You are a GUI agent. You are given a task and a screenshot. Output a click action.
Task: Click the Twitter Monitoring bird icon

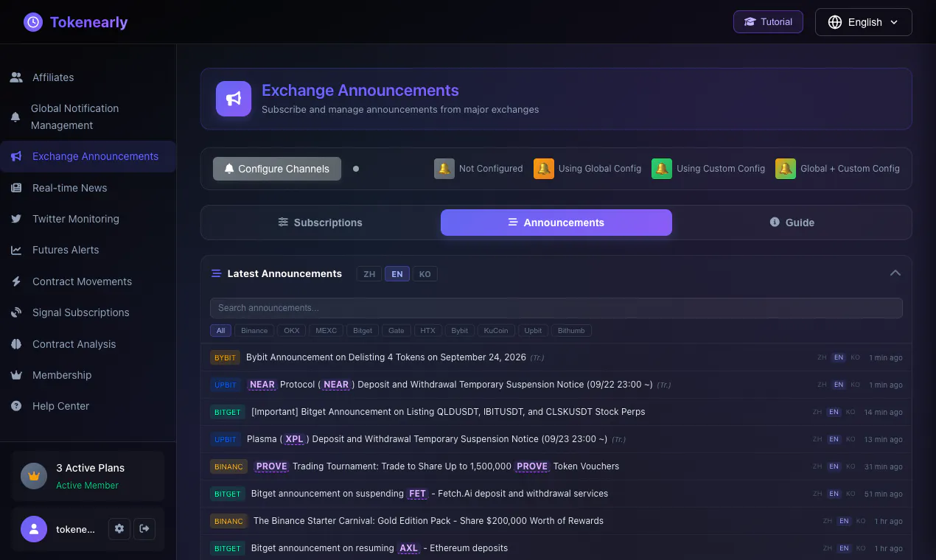click(x=16, y=219)
